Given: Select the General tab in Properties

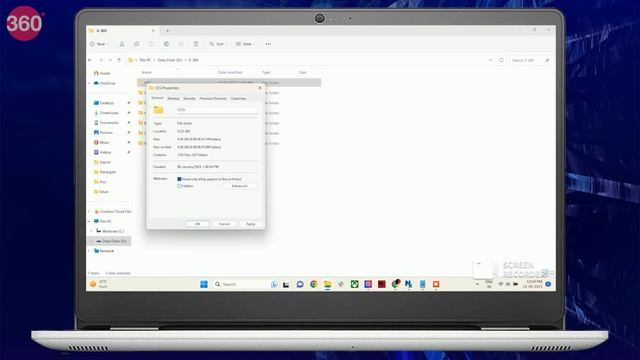Looking at the screenshot, I should pyautogui.click(x=157, y=98).
